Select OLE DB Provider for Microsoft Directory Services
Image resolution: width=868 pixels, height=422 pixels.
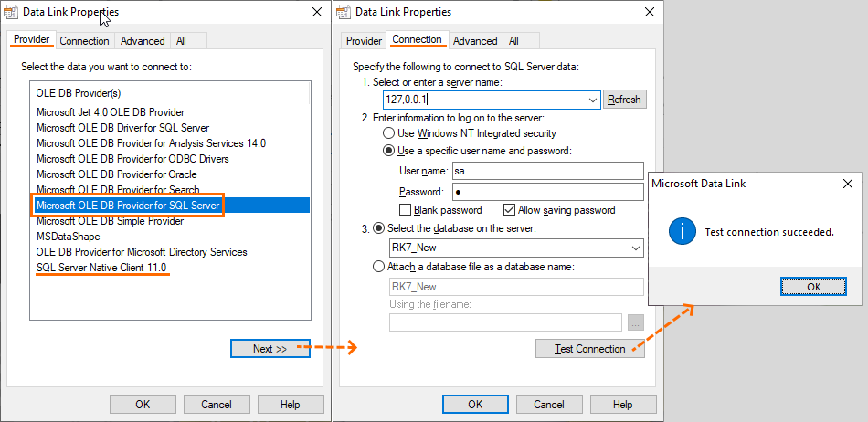[x=142, y=252]
